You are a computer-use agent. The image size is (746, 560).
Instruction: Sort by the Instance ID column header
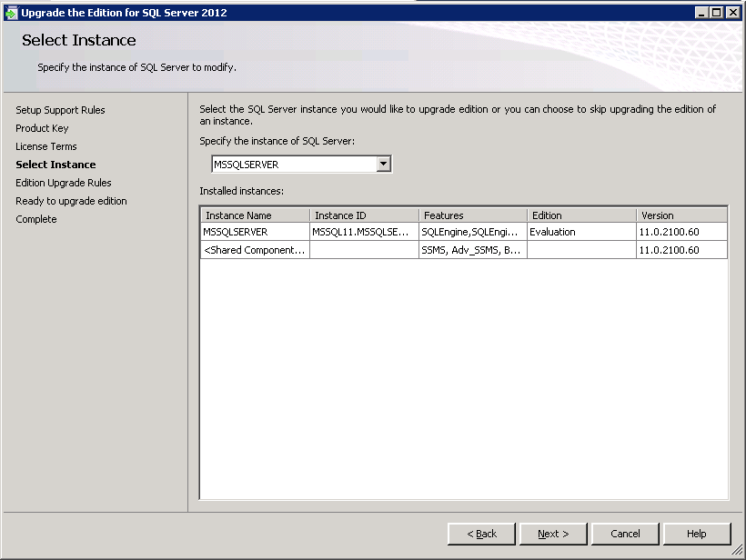pyautogui.click(x=365, y=215)
